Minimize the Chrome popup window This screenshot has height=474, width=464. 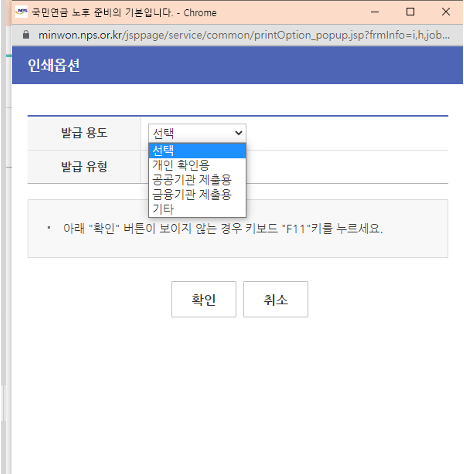375,12
